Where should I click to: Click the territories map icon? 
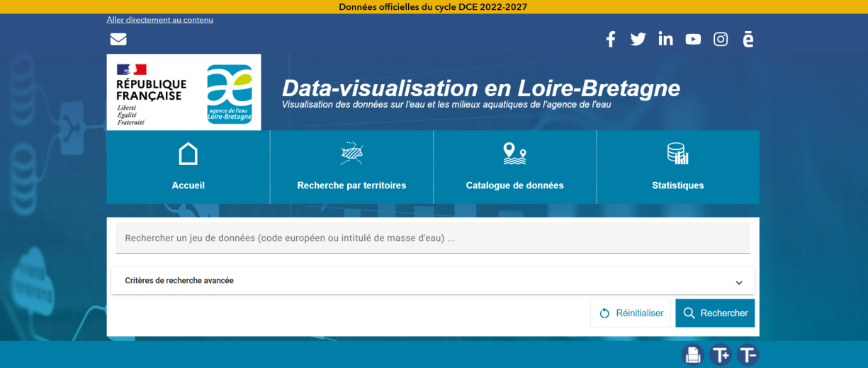pos(351,154)
